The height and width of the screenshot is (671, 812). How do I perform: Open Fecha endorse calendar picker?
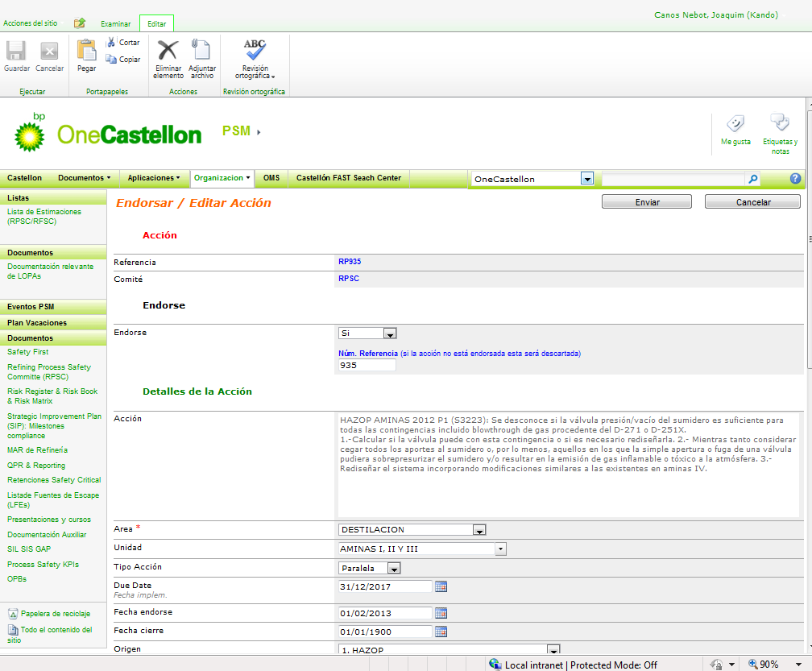(441, 613)
